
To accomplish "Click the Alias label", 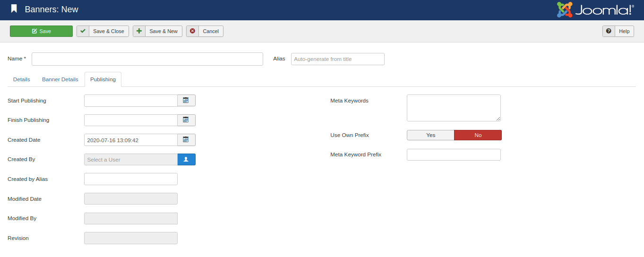I will coord(279,59).
